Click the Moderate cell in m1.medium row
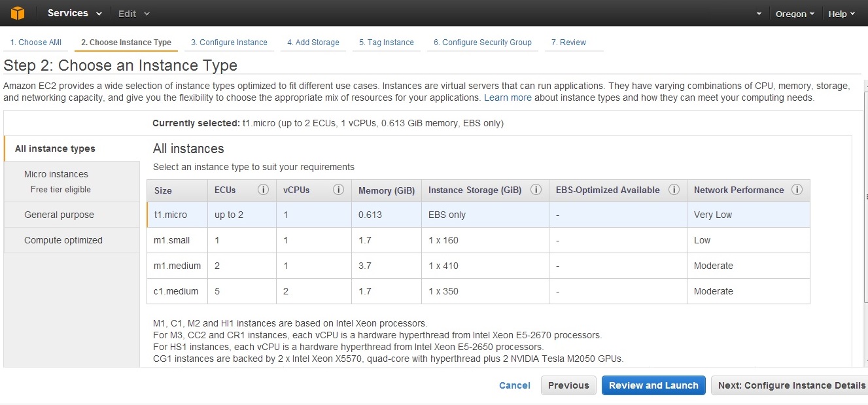 [748, 266]
